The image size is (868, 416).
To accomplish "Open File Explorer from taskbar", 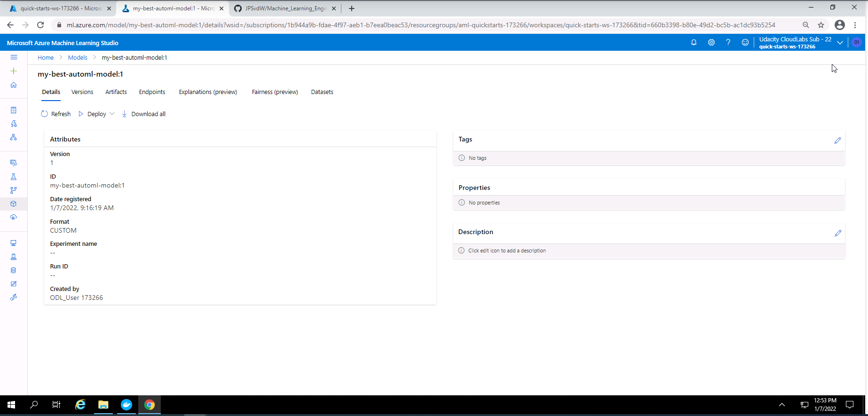I will (103, 405).
